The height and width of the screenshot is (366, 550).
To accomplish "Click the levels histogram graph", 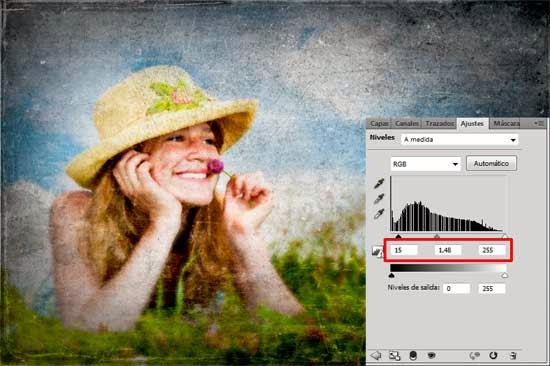I will (448, 204).
